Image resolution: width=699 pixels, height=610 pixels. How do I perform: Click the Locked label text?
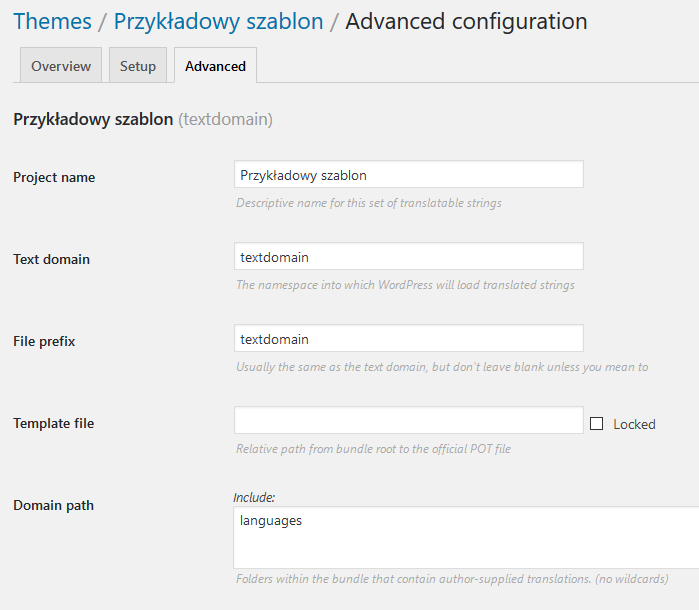[634, 424]
